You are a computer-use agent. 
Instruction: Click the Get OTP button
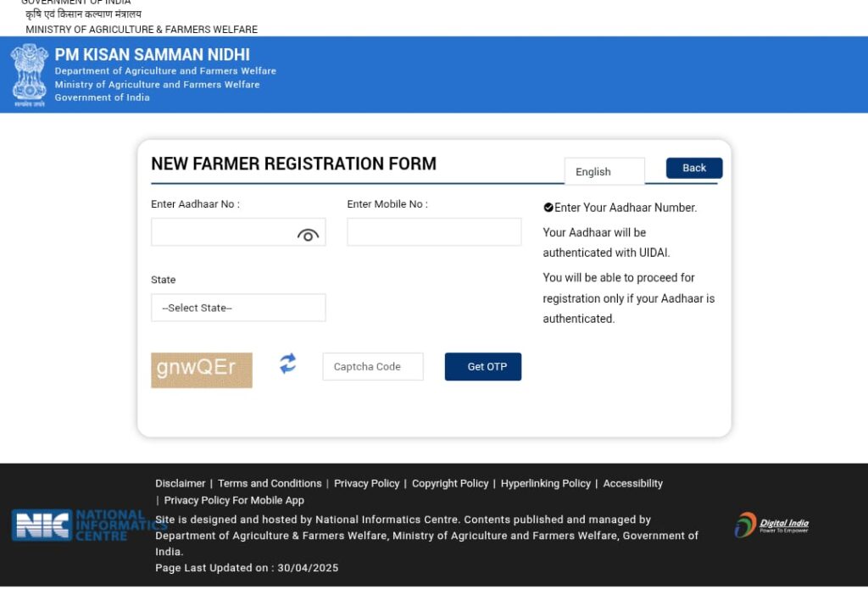482,366
